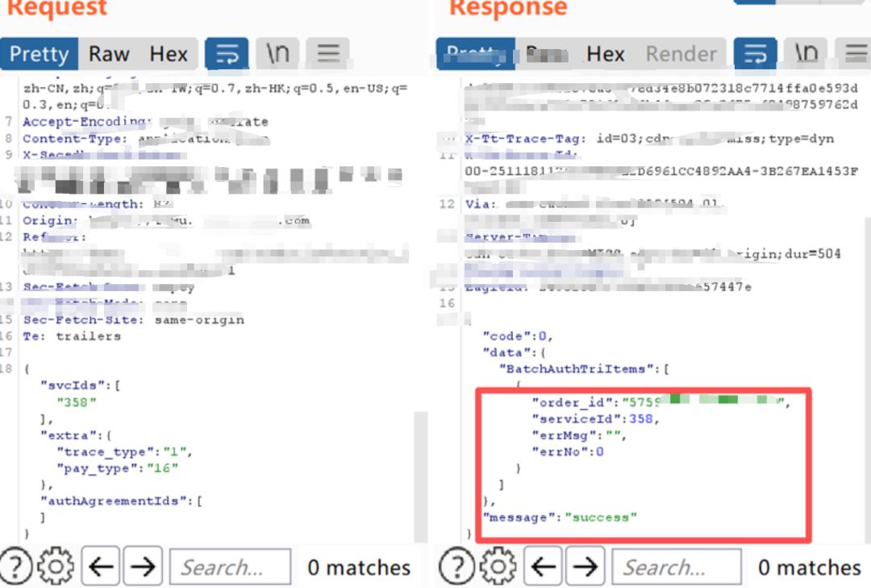Viewport: 871px width, 588px height.
Task: Switch Request view to Hex tab
Action: (x=169, y=55)
